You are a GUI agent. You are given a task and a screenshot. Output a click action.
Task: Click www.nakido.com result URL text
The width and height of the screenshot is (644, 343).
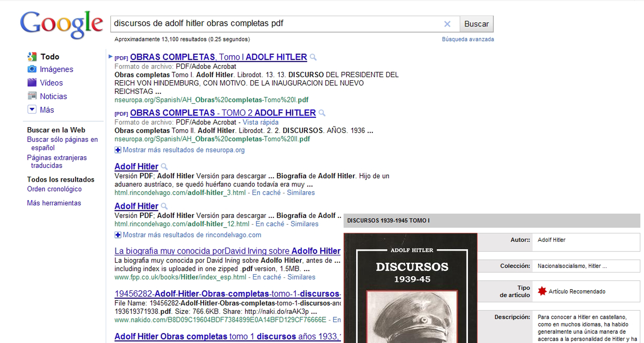coord(220,320)
